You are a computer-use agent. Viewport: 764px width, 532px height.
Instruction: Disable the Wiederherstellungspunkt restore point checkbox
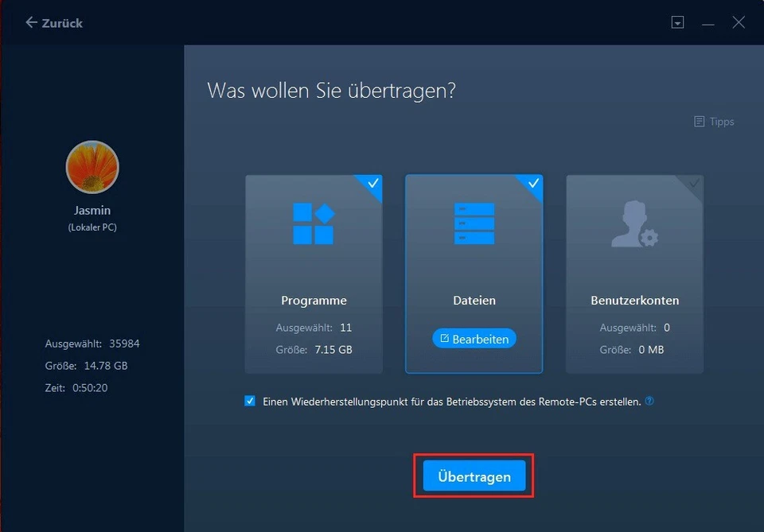pos(250,401)
